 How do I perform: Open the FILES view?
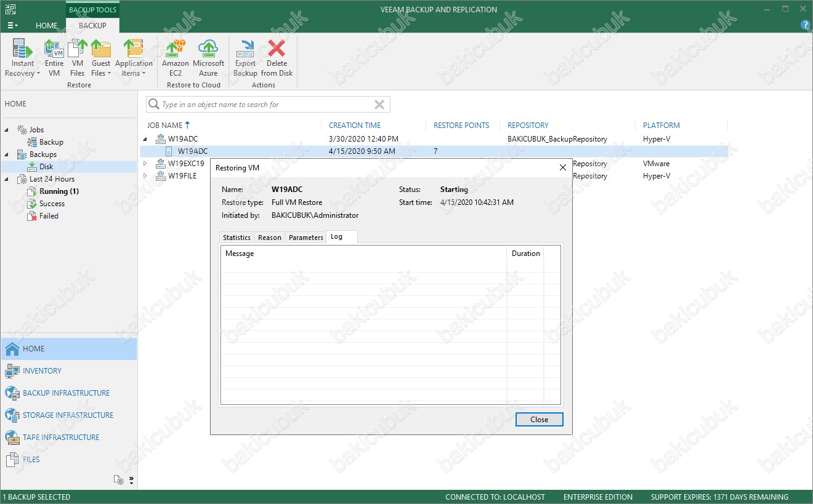[69, 460]
